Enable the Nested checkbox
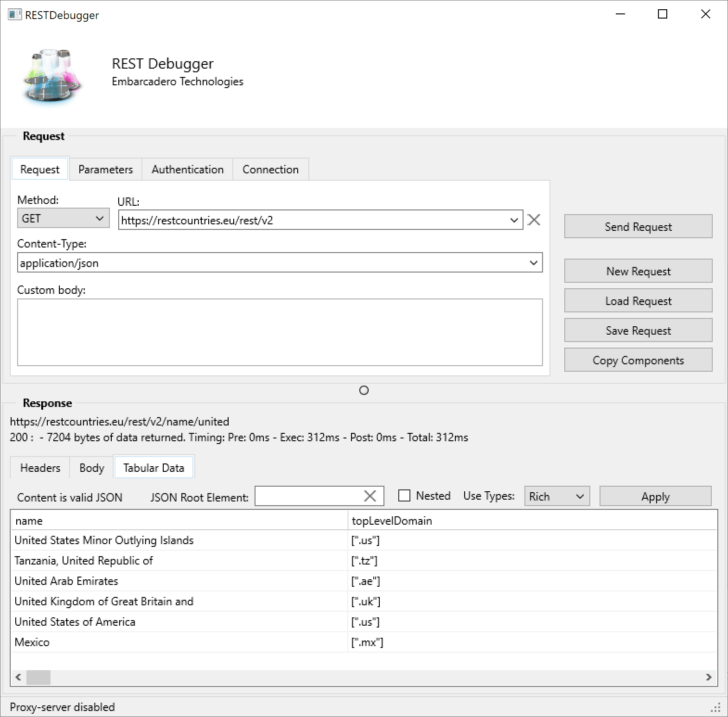 [404, 496]
